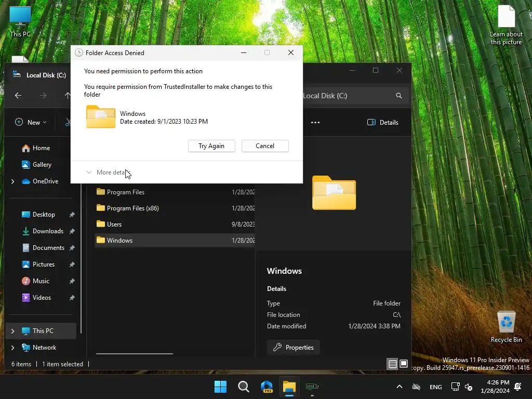Screen dimensions: 532x399
Task: Select the Windows folder in file list
Action: 175,240
